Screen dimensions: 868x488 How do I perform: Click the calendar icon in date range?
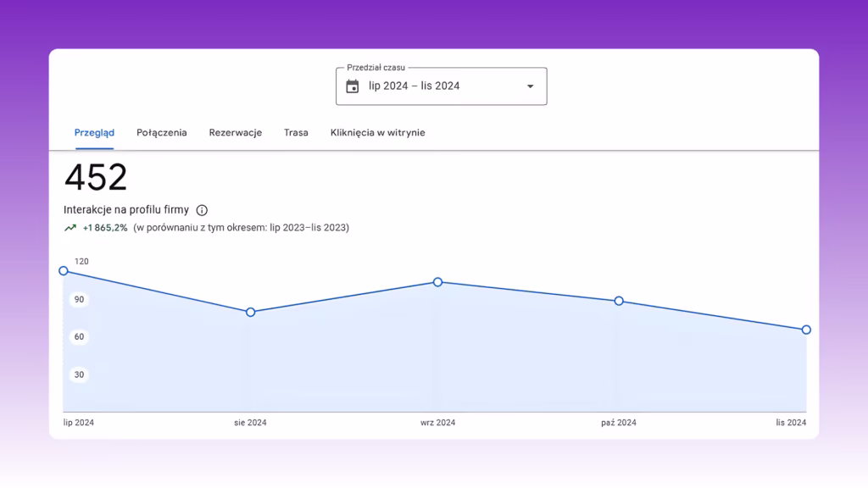point(352,86)
